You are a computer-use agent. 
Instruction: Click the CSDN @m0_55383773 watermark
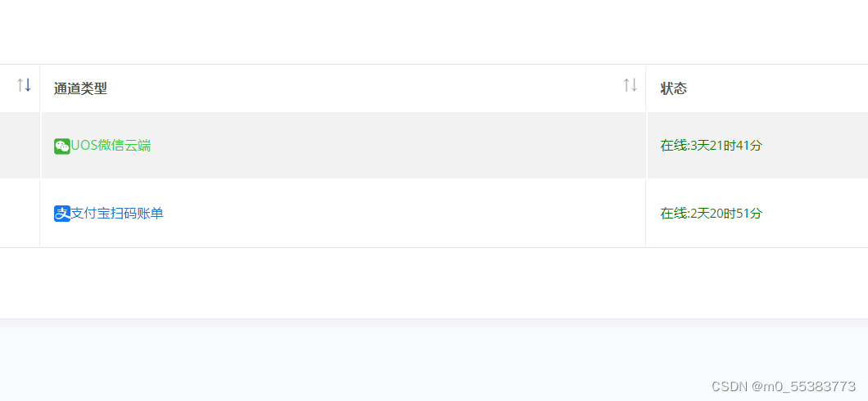click(784, 385)
